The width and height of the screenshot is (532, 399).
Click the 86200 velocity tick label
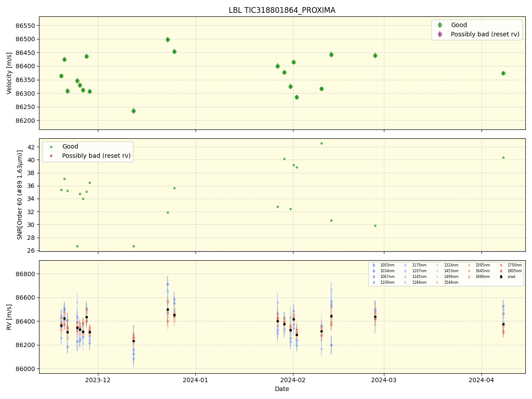[x=26, y=121]
